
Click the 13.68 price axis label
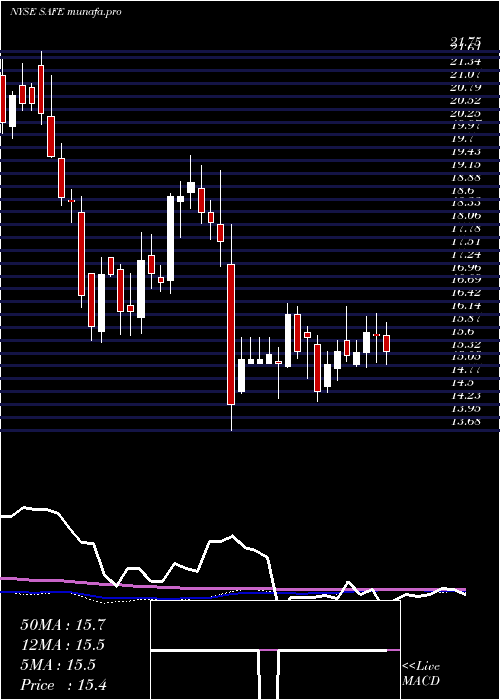click(x=465, y=422)
